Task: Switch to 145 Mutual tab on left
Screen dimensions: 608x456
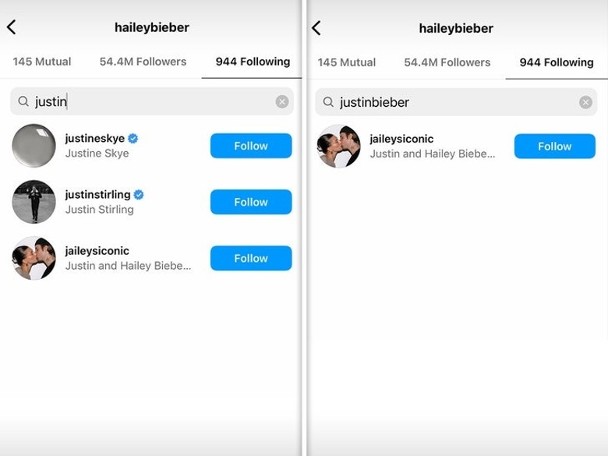Action: (x=42, y=62)
